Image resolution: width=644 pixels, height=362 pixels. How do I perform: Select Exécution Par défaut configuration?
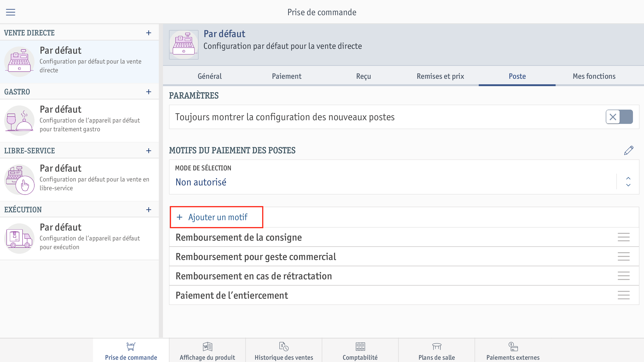79,238
